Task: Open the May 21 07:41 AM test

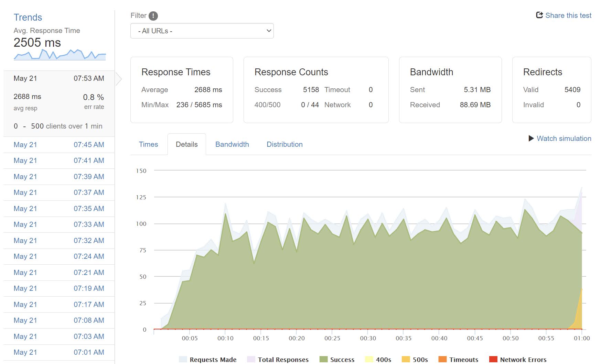Action: tap(59, 161)
